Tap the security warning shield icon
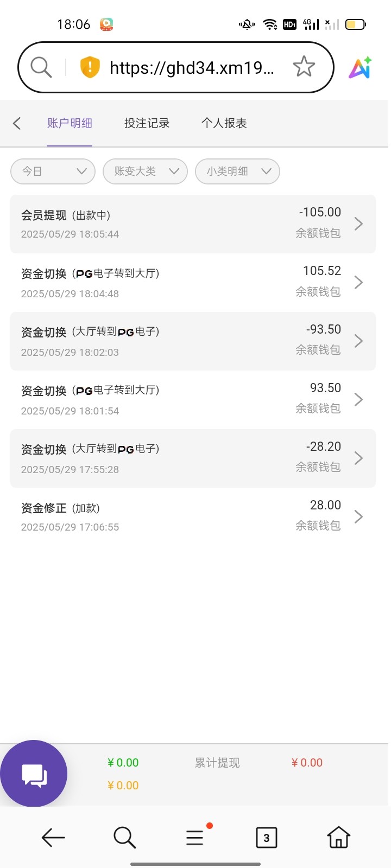 tap(90, 67)
